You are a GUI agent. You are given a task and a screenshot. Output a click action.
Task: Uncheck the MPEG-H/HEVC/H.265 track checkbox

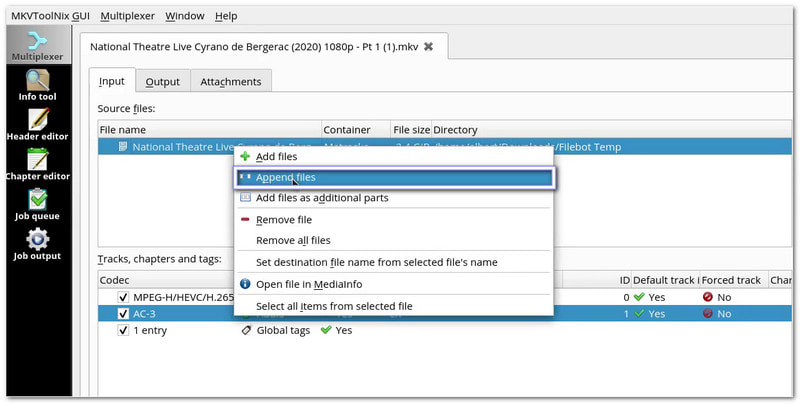coord(123,297)
